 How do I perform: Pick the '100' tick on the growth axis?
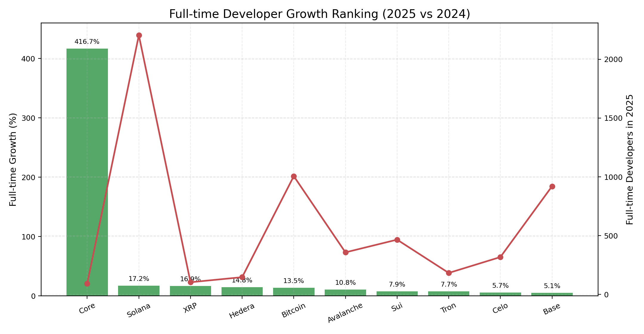29,236
